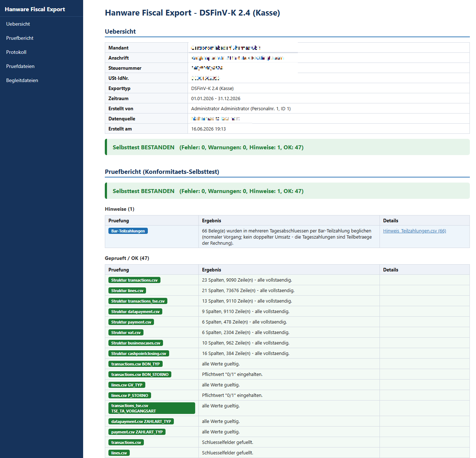This screenshot has height=458, width=476.
Task: Select the Struktur cashpointclosing.csv badge
Action: 139,354
